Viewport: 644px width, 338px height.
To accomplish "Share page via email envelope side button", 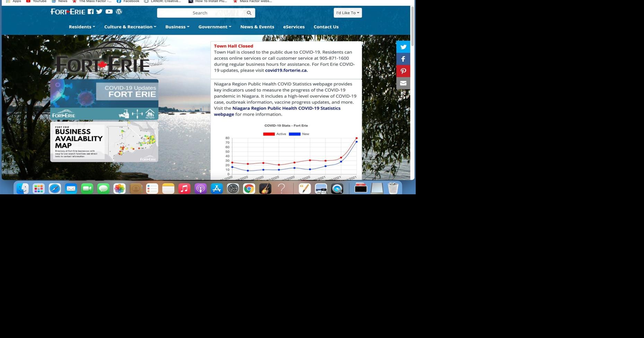I will [403, 83].
